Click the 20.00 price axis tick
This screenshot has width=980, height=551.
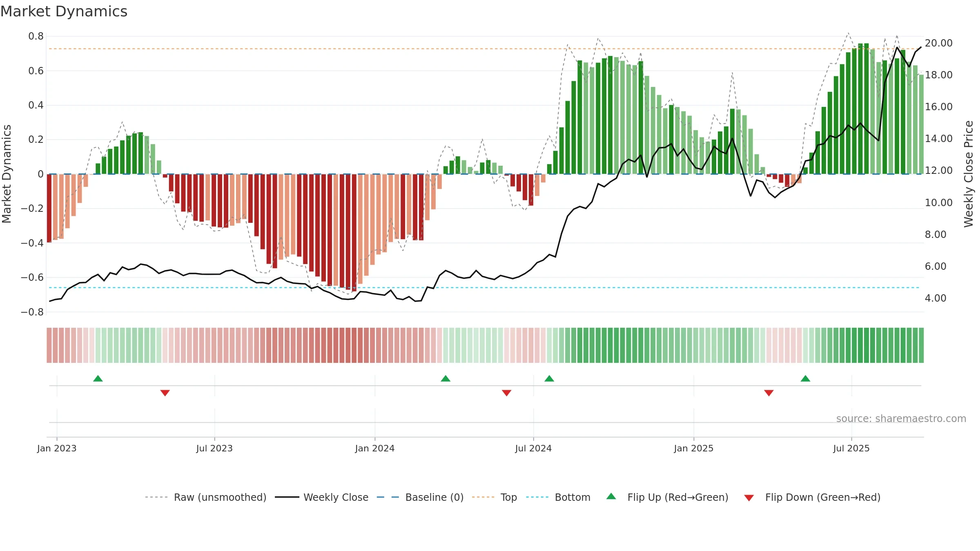point(938,43)
